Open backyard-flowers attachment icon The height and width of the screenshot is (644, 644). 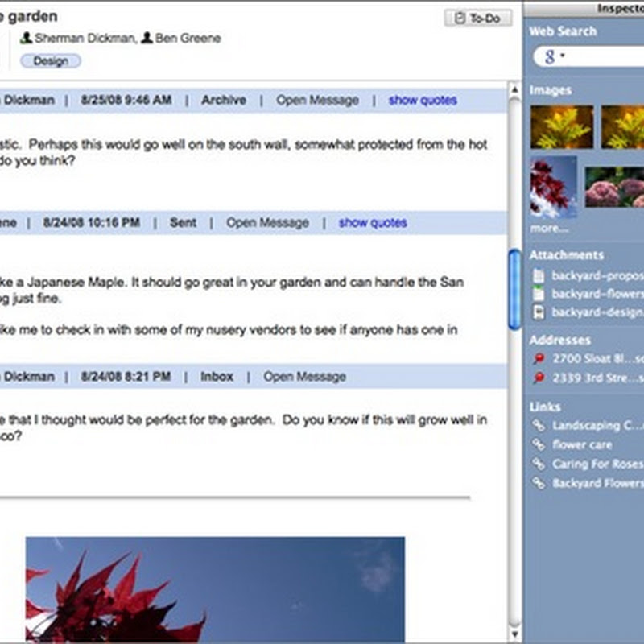(x=539, y=294)
